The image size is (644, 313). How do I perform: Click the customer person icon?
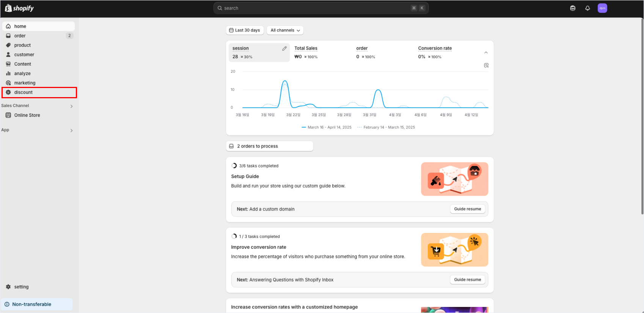tap(8, 55)
